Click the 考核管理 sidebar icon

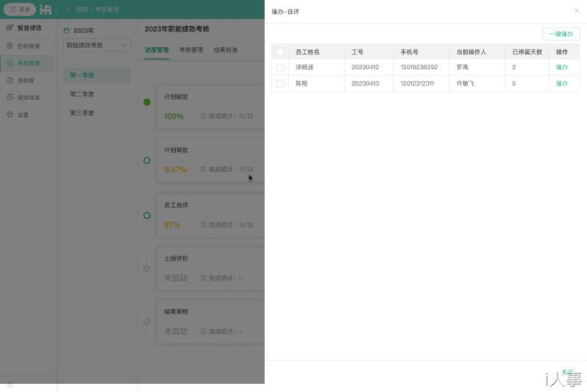click(10, 63)
